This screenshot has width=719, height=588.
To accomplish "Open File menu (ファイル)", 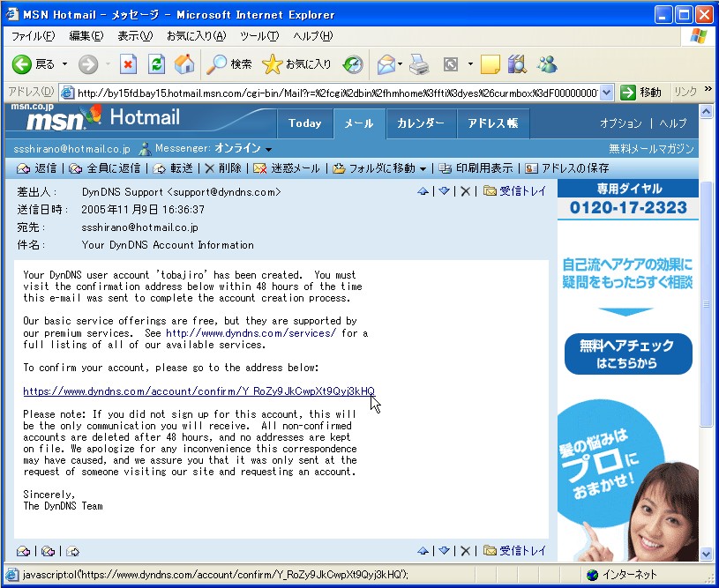I will pos(33,36).
